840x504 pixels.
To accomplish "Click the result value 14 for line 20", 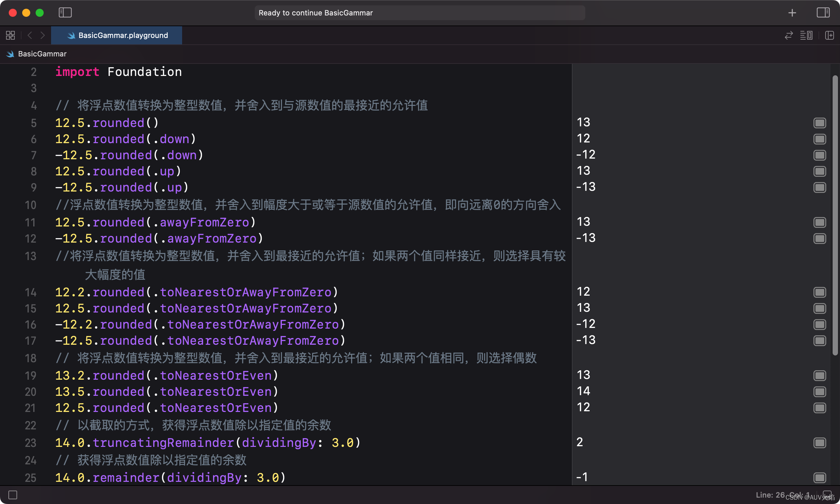I will coord(583,391).
